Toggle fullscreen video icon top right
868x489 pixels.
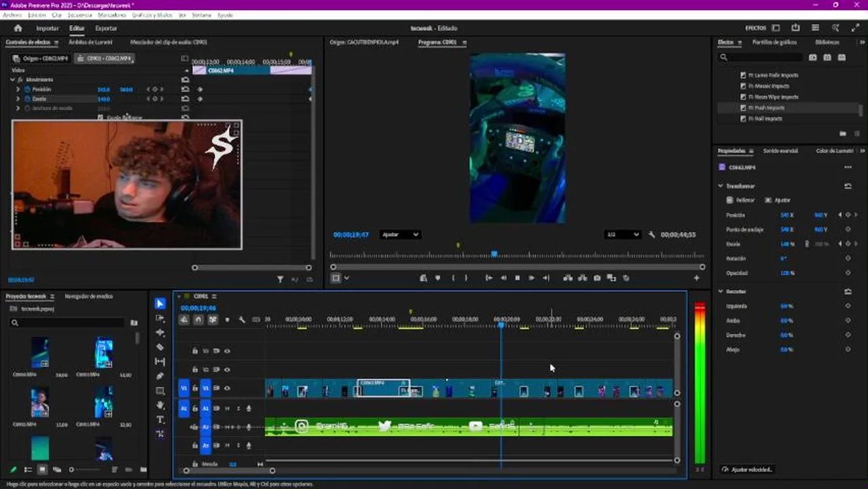854,28
